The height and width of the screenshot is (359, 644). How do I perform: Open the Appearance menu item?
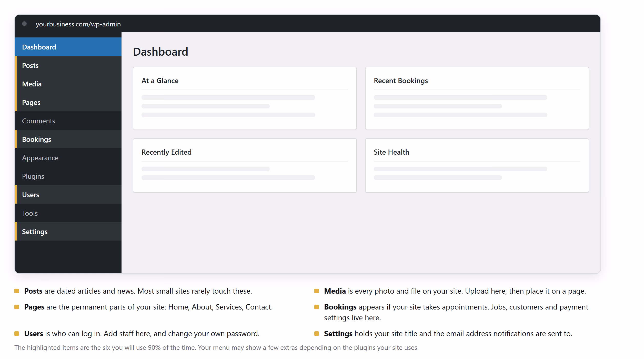(68, 158)
